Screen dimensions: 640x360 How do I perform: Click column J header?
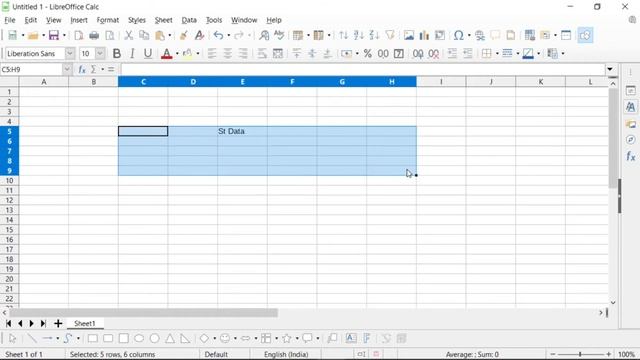pyautogui.click(x=491, y=82)
